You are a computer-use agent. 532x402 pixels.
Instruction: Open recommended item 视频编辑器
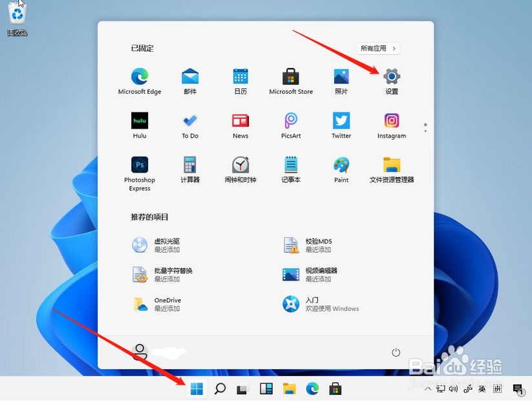pos(310,275)
